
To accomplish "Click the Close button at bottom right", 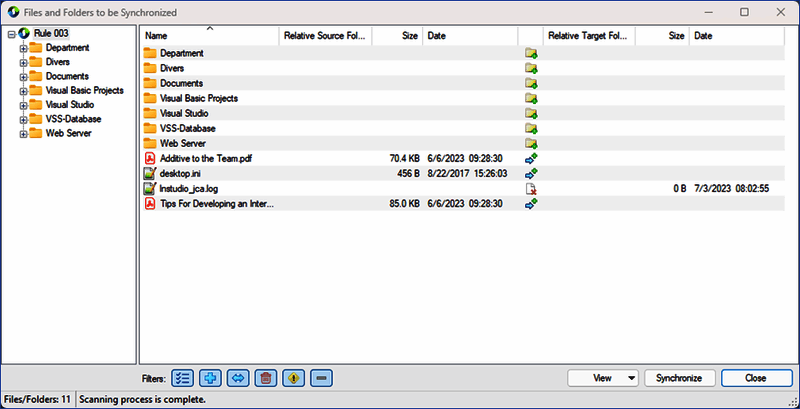I will (x=755, y=378).
